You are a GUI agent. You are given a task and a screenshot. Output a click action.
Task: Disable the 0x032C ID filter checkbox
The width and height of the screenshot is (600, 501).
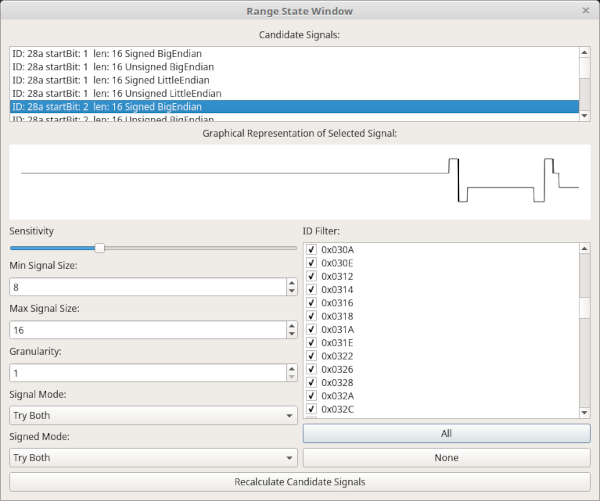point(311,409)
